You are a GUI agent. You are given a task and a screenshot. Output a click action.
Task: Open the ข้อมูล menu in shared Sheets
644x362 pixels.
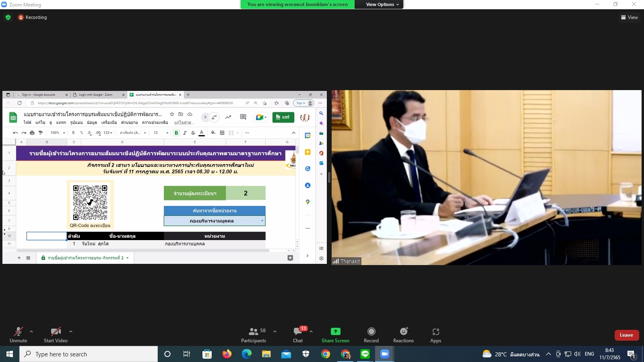tap(92, 122)
